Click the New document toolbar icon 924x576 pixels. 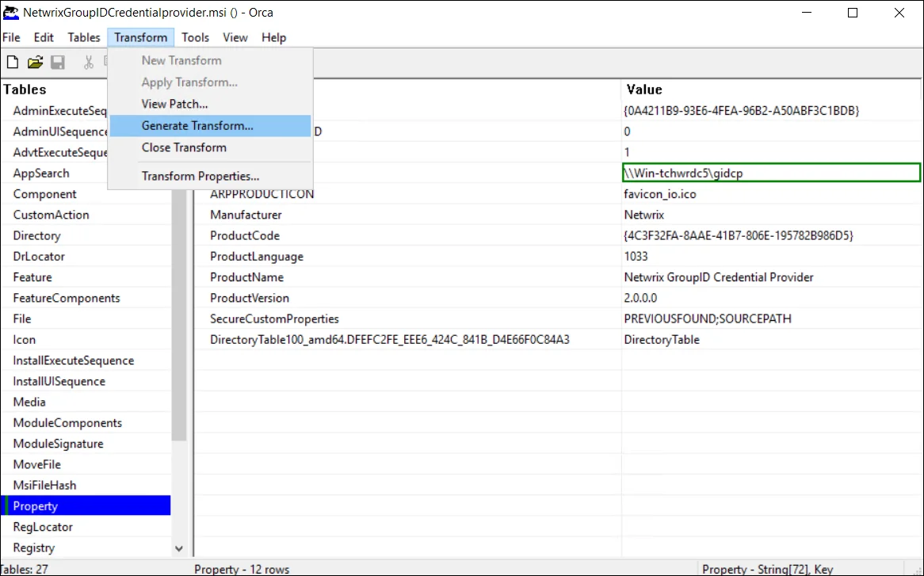pyautogui.click(x=13, y=63)
